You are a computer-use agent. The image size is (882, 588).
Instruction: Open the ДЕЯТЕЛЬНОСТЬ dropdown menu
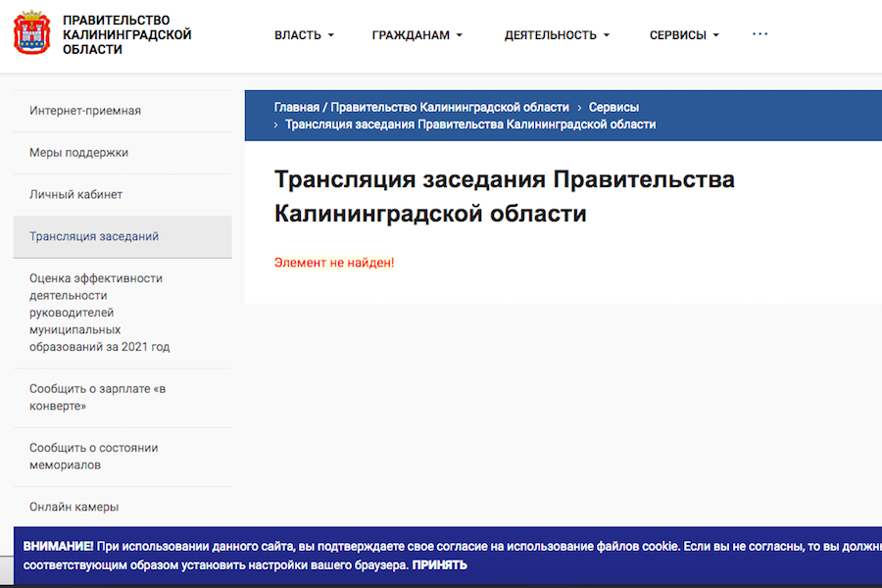point(549,34)
